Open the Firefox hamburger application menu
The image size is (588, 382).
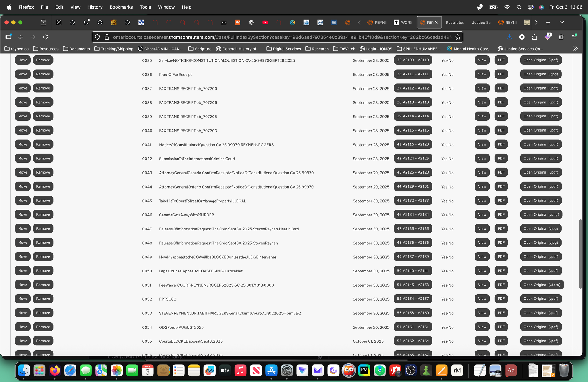click(x=574, y=37)
